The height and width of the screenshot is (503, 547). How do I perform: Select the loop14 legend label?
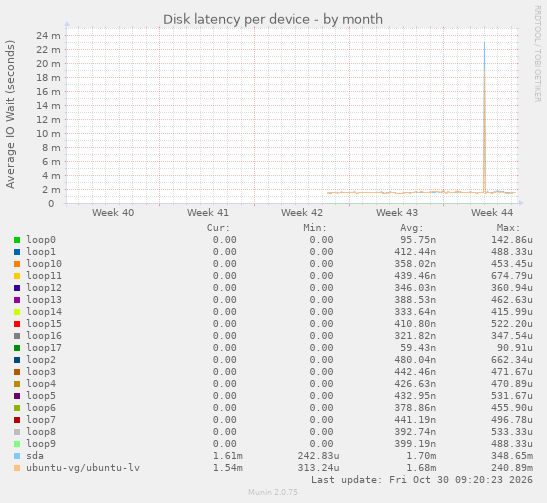tap(44, 312)
